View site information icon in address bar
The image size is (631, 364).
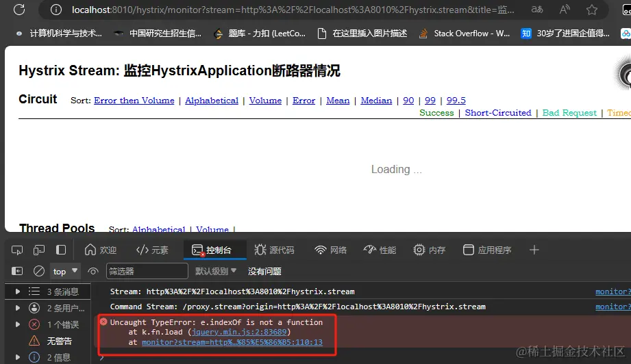pos(56,10)
